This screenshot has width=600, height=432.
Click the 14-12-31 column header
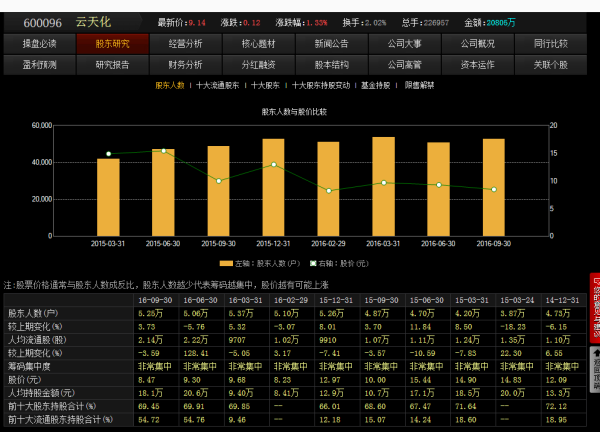click(x=562, y=300)
